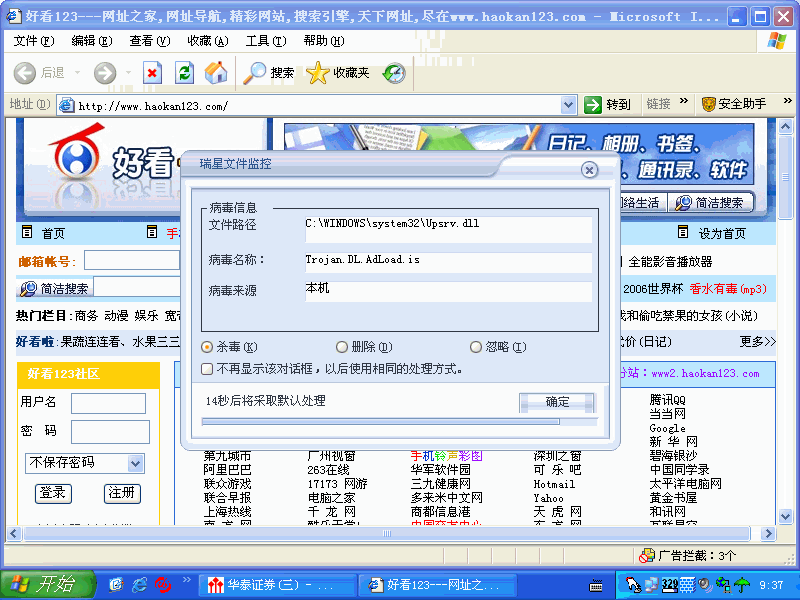The height and width of the screenshot is (600, 800).
Task: Click the 简洁搜索 magnifier button on banner
Action: pyautogui.click(x=709, y=203)
